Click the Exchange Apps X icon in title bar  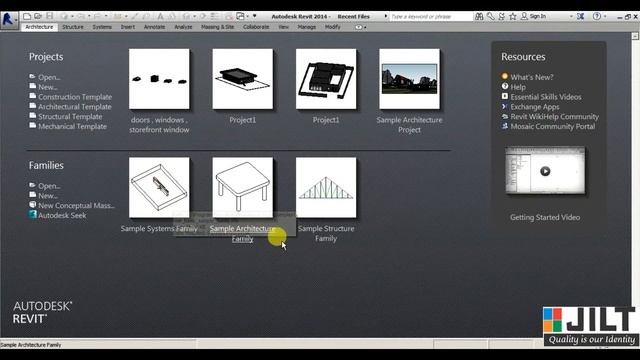(x=580, y=16)
